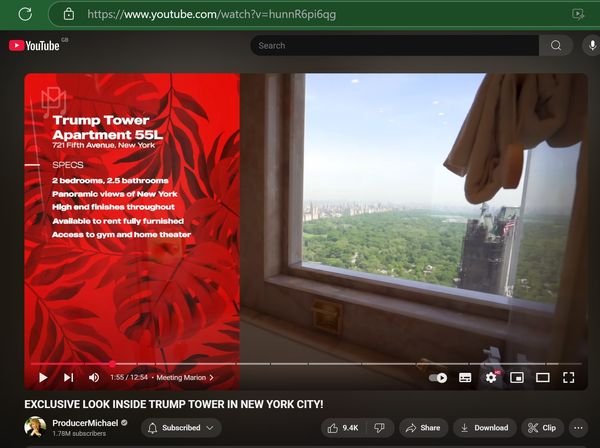Click the media icon in the address bar
The height and width of the screenshot is (448, 600).
[x=577, y=15]
